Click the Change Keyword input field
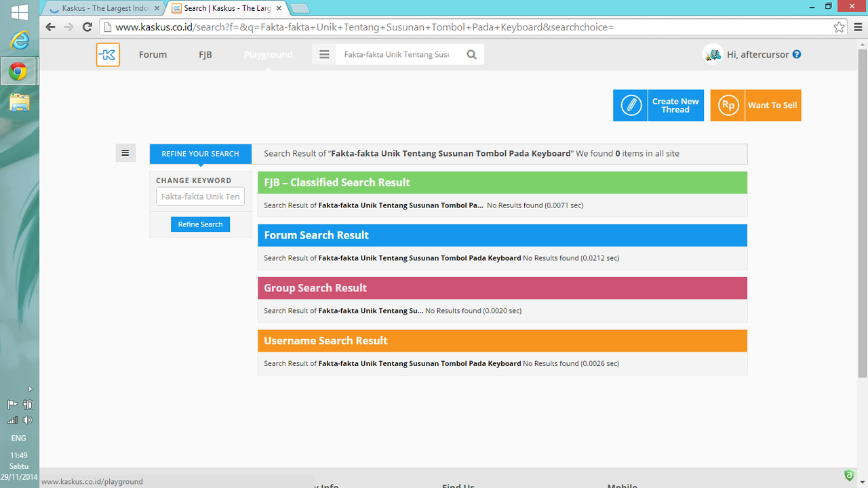 click(x=200, y=197)
